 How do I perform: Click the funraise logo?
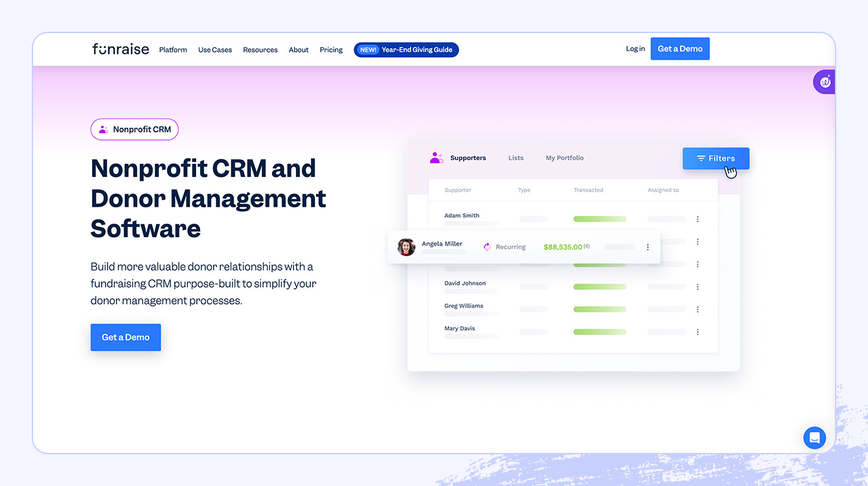pyautogui.click(x=120, y=49)
